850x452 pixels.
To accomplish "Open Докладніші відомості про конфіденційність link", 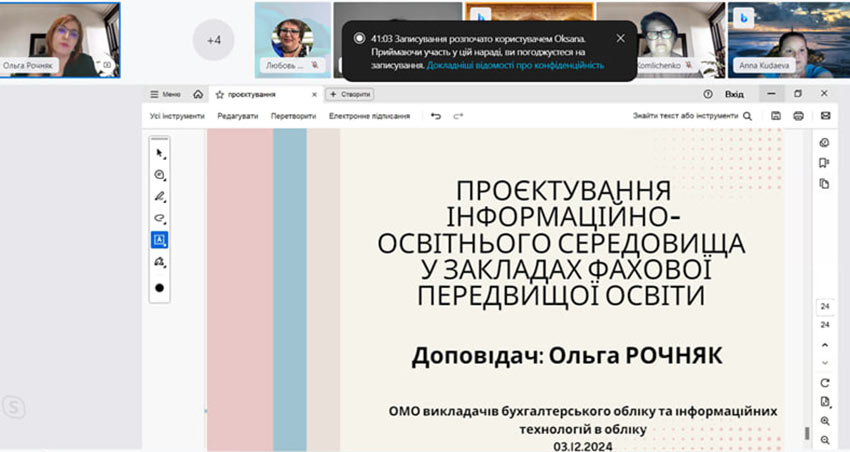I will tap(515, 65).
